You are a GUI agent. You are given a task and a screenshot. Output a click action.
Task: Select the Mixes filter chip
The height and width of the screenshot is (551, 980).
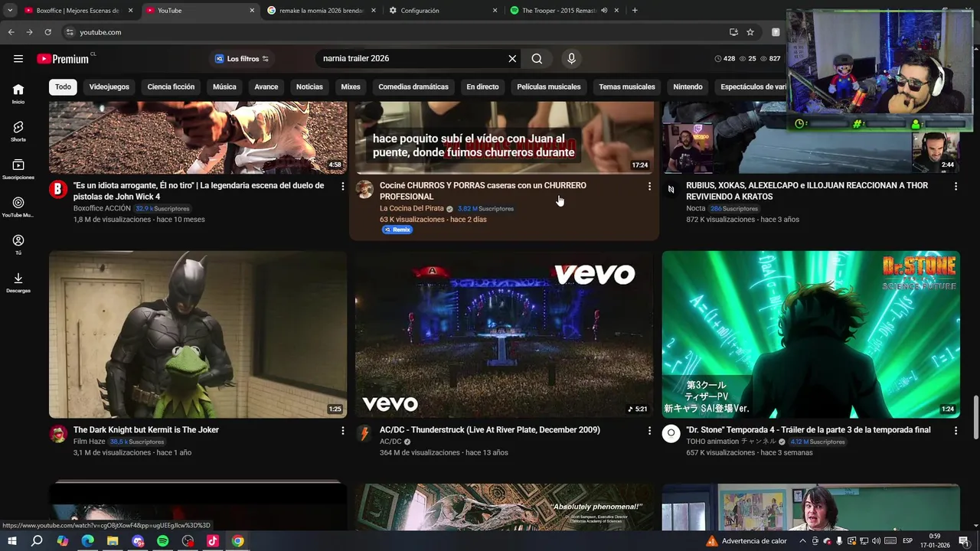click(x=351, y=86)
